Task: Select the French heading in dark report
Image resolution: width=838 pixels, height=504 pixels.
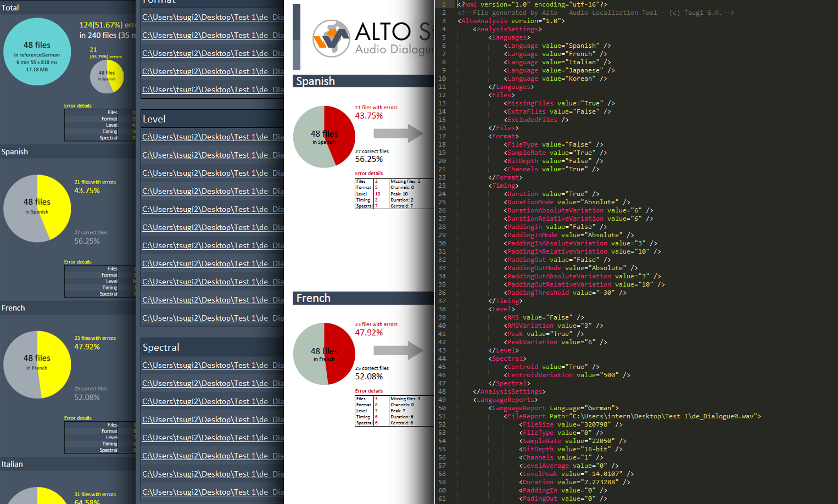Action: click(x=13, y=308)
